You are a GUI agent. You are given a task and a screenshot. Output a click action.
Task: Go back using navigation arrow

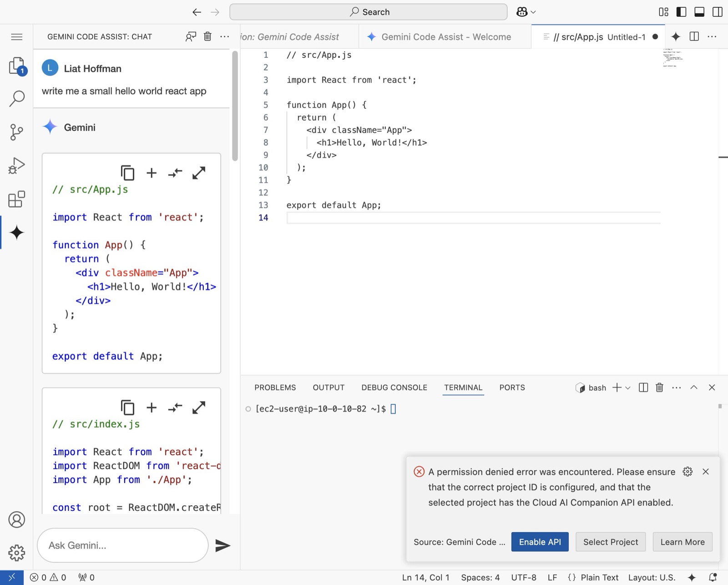point(197,12)
